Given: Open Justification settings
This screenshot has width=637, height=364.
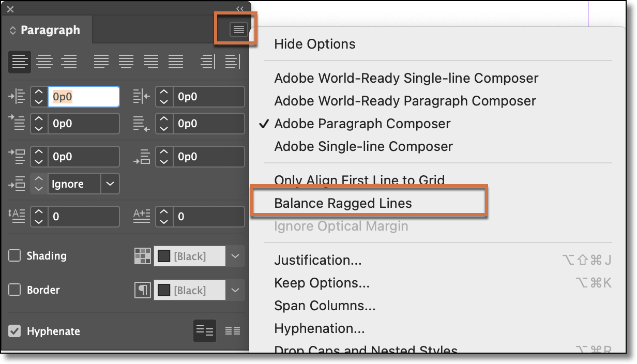Looking at the screenshot, I should click(317, 260).
